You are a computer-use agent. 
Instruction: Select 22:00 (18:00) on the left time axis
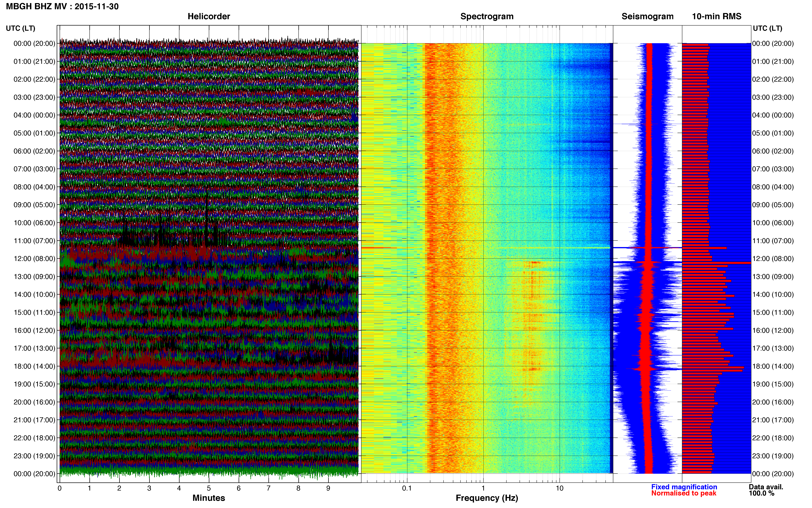click(34, 438)
